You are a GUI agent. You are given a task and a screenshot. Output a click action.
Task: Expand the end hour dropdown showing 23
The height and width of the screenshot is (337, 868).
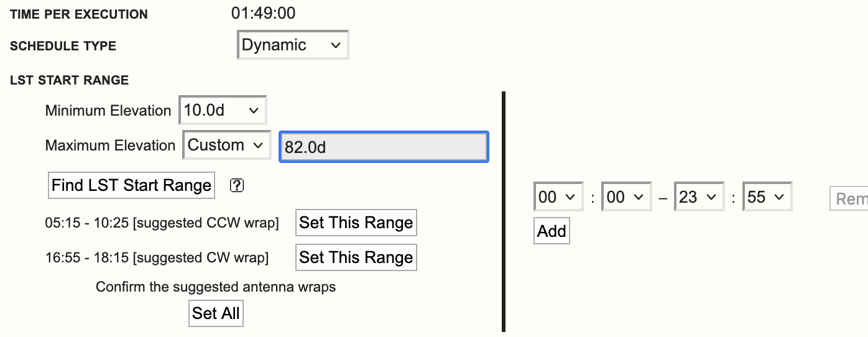tap(699, 198)
